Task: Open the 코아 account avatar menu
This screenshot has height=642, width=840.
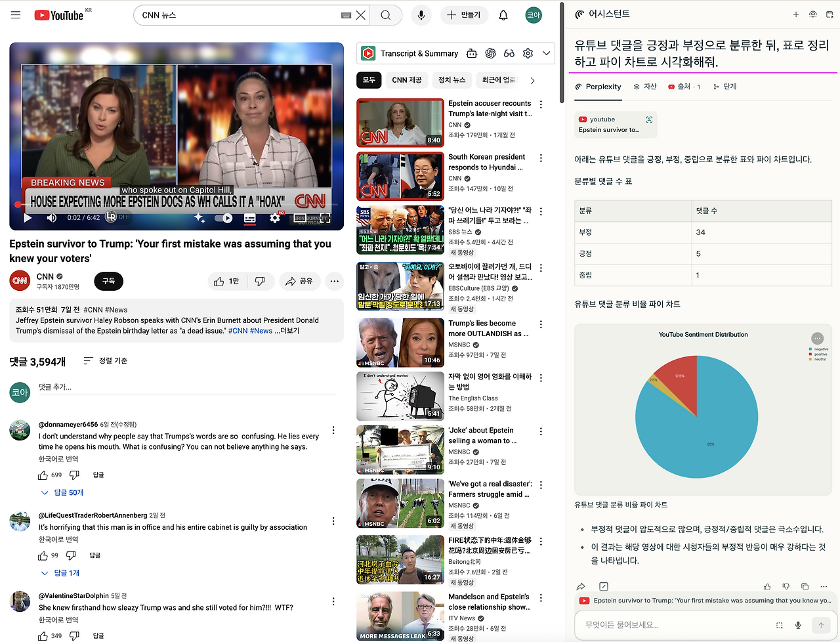Action: (x=534, y=15)
